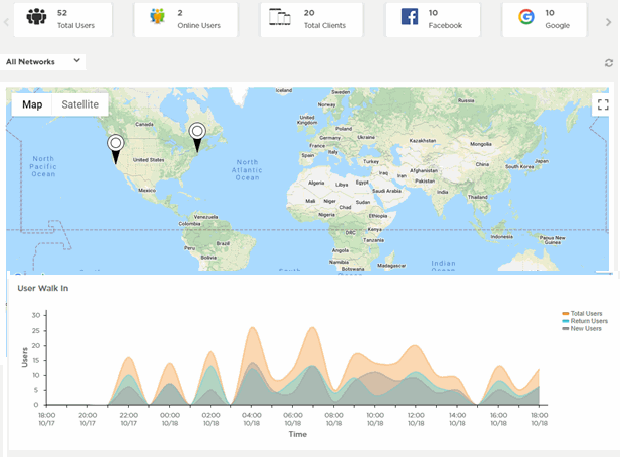Open the All Networks dropdown
This screenshot has height=457, width=620.
tap(43, 62)
